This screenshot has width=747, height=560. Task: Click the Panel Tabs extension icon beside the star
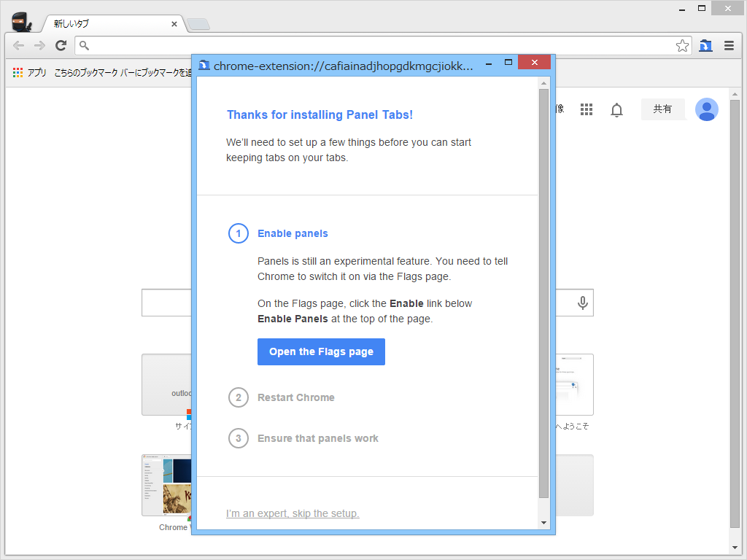coord(705,44)
